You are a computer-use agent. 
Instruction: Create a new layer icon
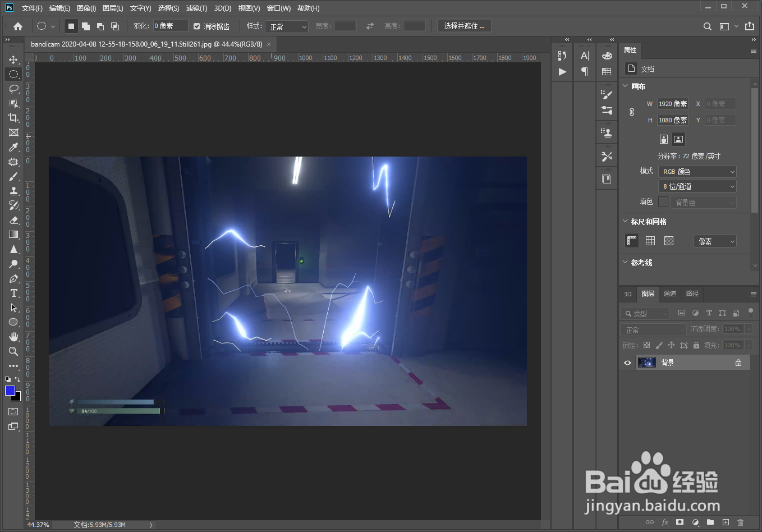[x=726, y=522]
